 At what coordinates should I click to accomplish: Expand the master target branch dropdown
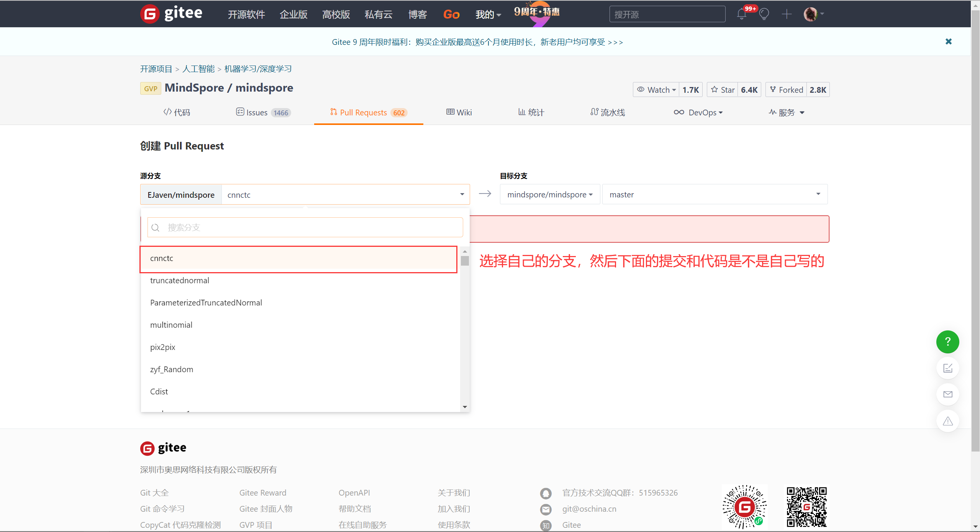(715, 194)
